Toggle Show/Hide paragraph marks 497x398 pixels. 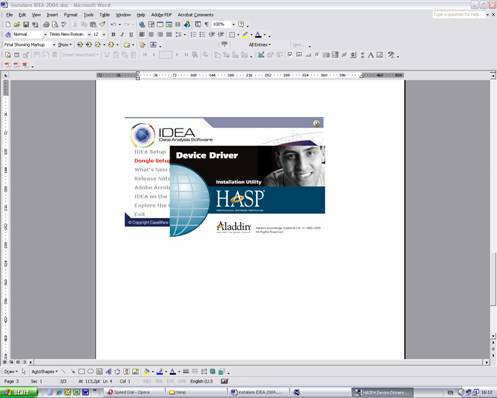coord(207,24)
